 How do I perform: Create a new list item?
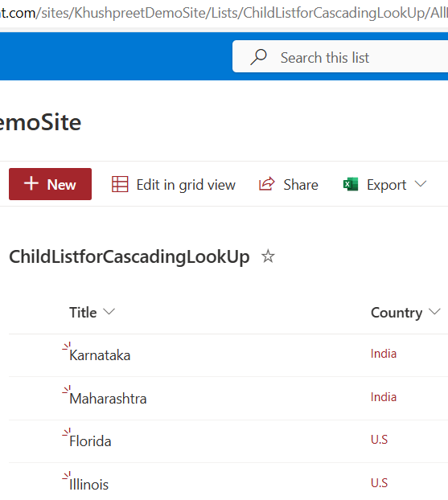coord(50,184)
